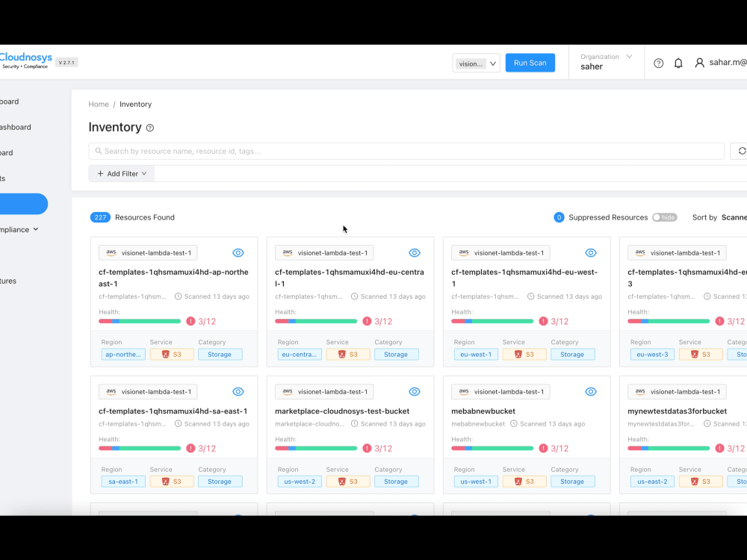Open the Add Filter dropdown
Image resolution: width=747 pixels, height=560 pixels.
121,173
